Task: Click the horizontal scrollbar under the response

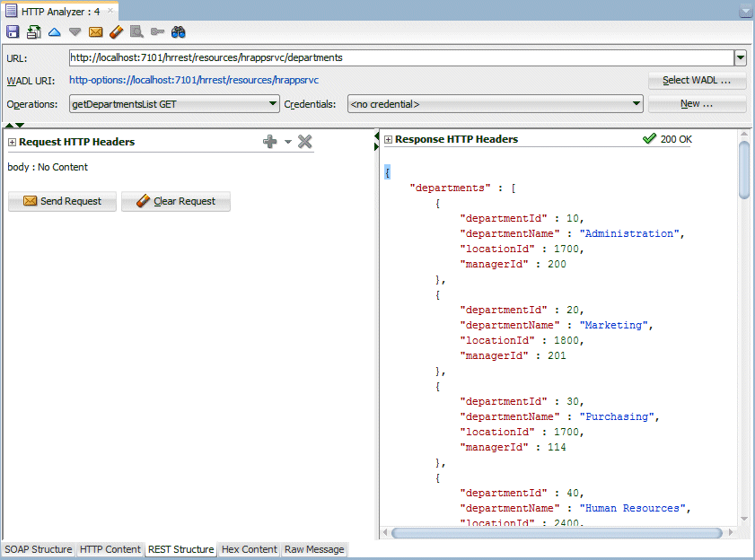Action: [557, 533]
